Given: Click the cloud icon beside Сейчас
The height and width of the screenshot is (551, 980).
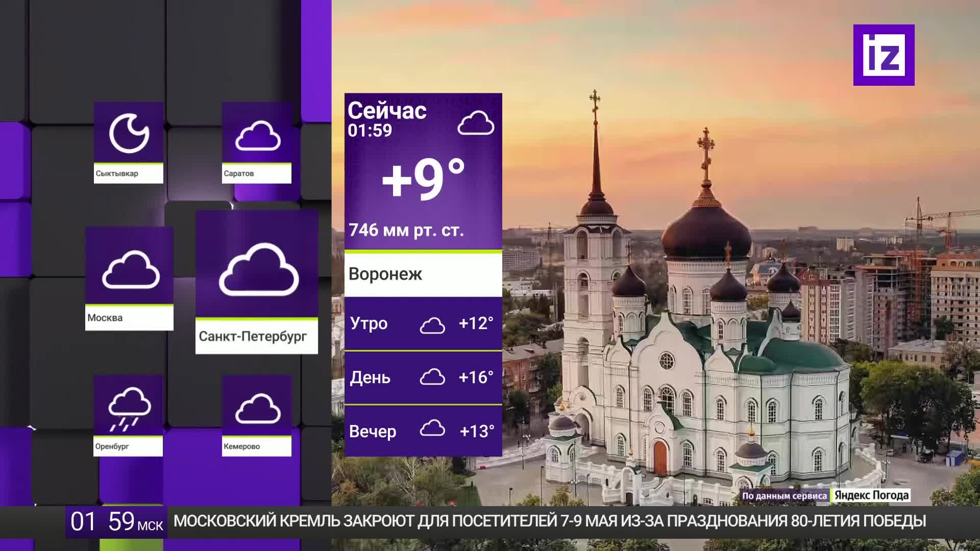Looking at the screenshot, I should [x=476, y=123].
